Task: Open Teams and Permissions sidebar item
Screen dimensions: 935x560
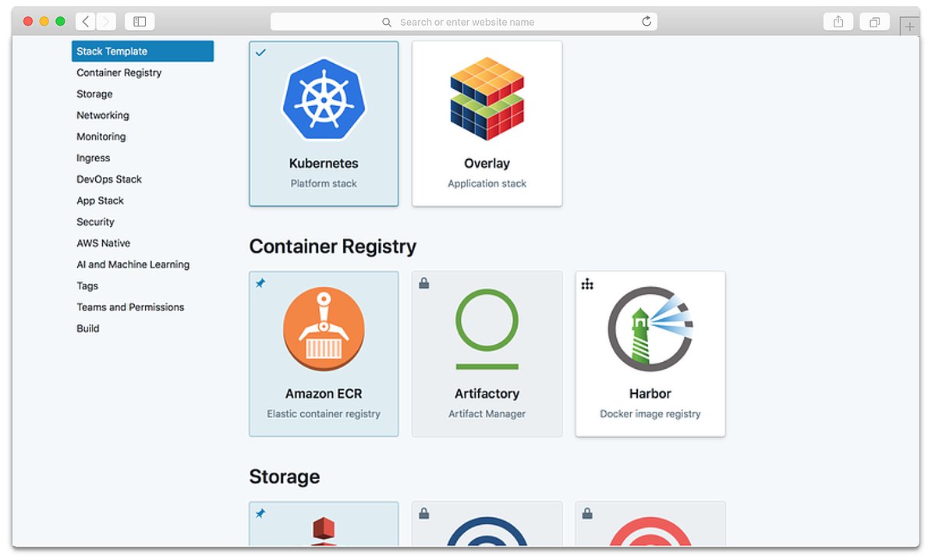Action: coord(130,307)
